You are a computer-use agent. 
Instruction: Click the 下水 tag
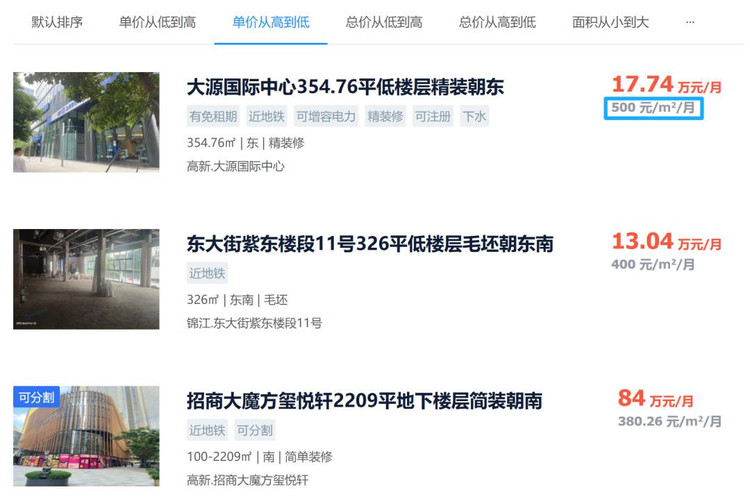point(474,116)
